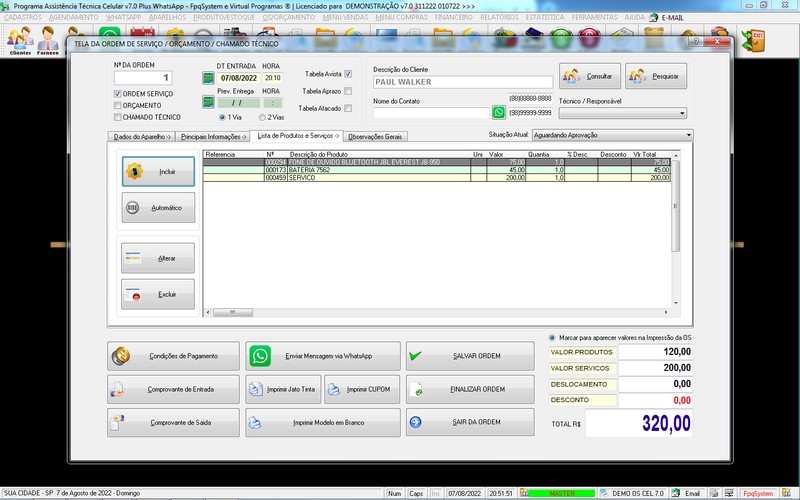Select row FONE DE OUVIDO BLUETOOTH JBL
The width and height of the screenshot is (800, 500).
tap(437, 162)
